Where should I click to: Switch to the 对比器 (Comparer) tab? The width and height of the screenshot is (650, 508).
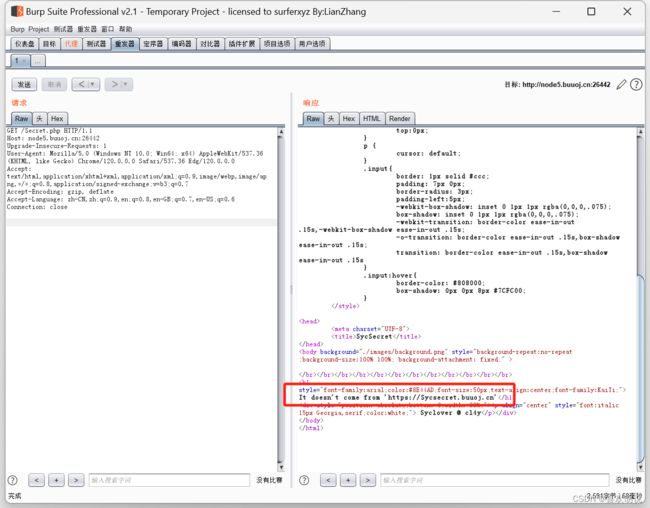click(x=210, y=44)
